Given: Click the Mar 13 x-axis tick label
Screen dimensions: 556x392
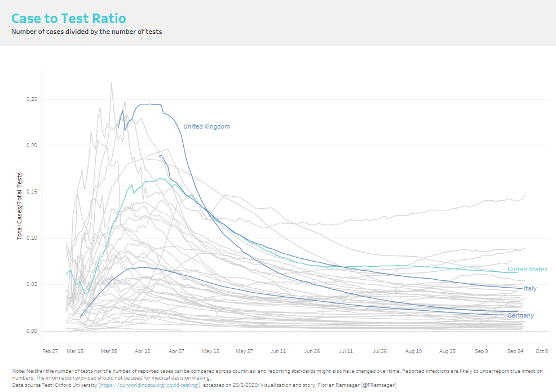Looking at the screenshot, I should pyautogui.click(x=75, y=351).
